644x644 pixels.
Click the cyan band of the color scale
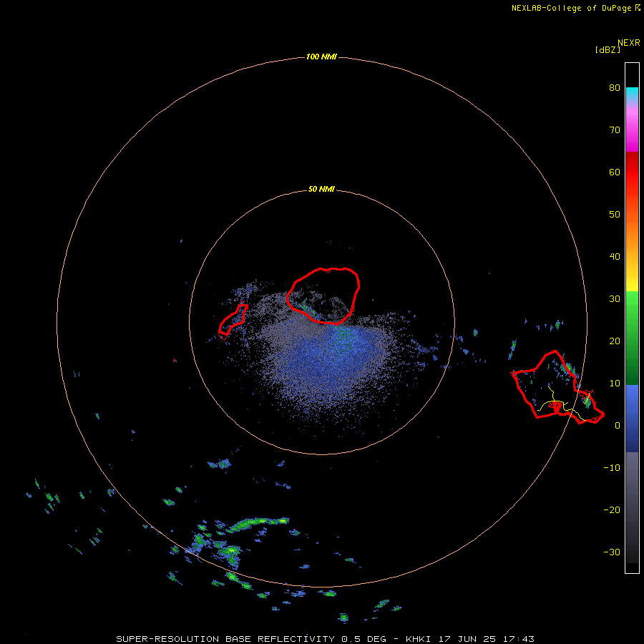[x=632, y=92]
